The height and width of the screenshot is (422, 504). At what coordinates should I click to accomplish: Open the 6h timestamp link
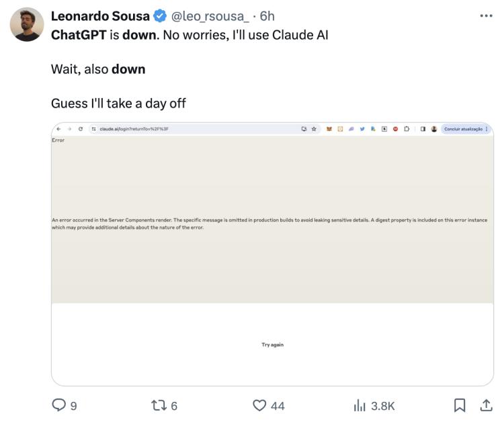(267, 16)
